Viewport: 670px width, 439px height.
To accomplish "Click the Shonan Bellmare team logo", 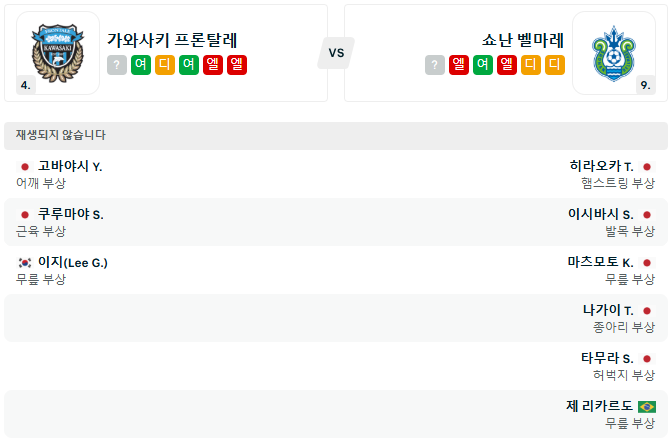I will 613,52.
